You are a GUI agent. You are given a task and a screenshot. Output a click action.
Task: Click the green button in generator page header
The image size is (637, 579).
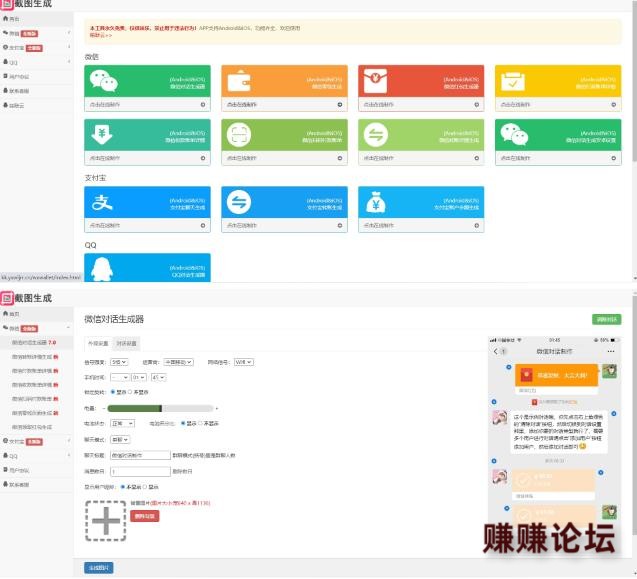607,319
